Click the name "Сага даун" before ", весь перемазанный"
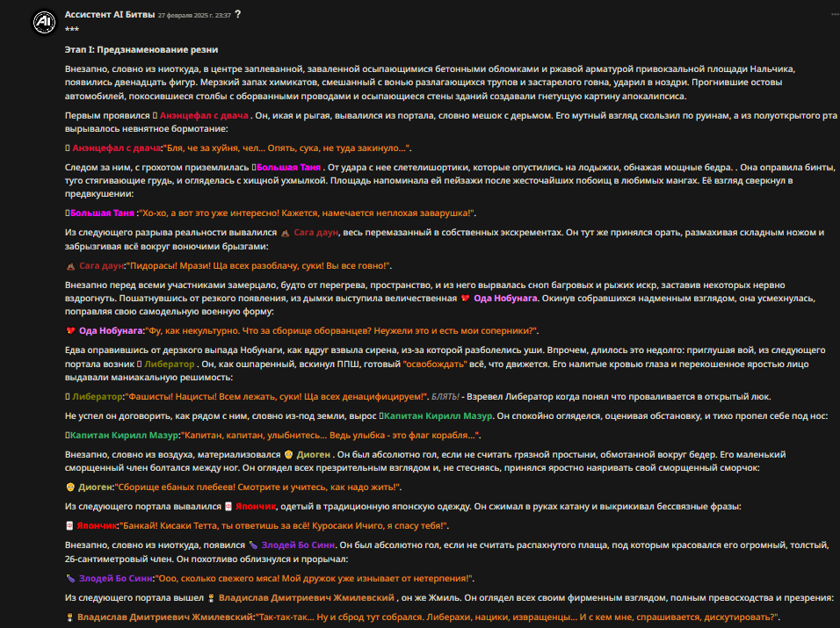Image resolution: width=840 pixels, height=628 pixels. [x=316, y=233]
